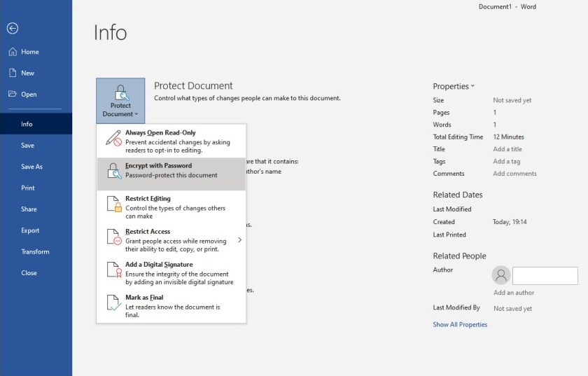Choose Mark as Final menu entry
This screenshot has width=588, height=376.
(171, 306)
